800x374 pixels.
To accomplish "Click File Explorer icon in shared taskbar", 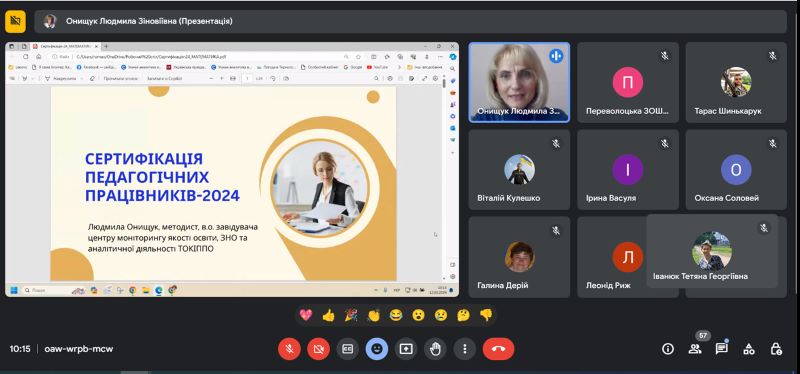I will [x=146, y=290].
